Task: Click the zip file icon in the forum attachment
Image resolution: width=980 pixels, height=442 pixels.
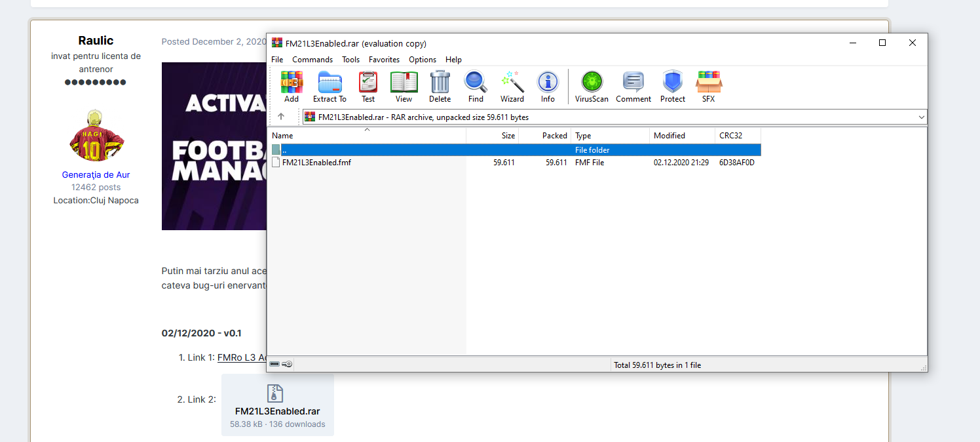Action: coord(276,393)
